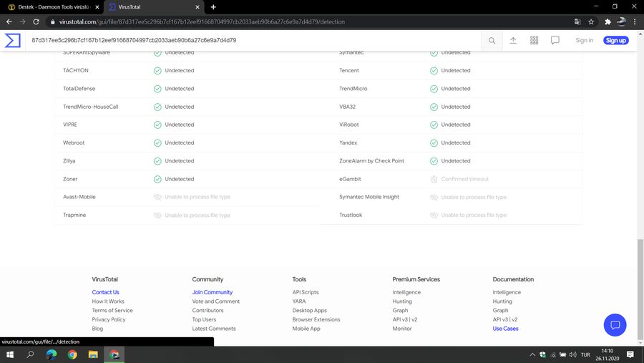644x363 pixels.
Task: Open the comments speech bubble in header
Action: point(555,40)
